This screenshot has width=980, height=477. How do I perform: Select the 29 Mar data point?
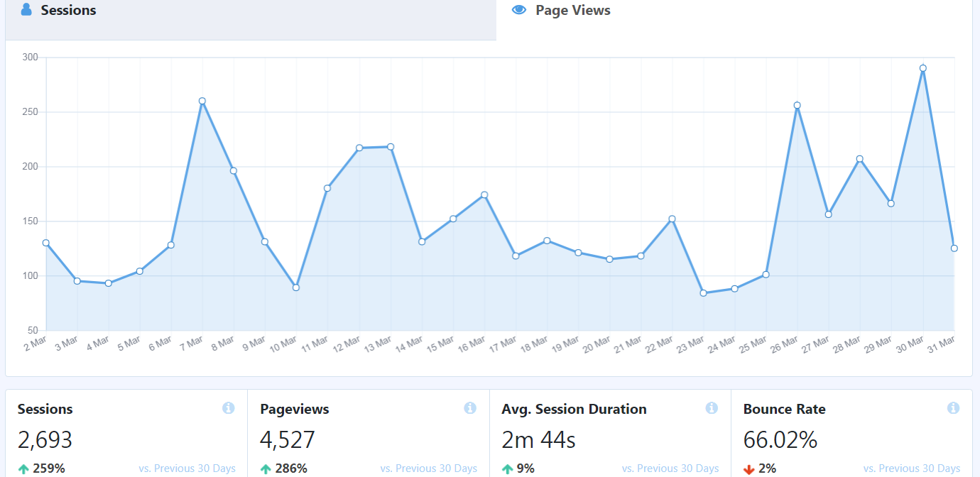[x=891, y=204]
